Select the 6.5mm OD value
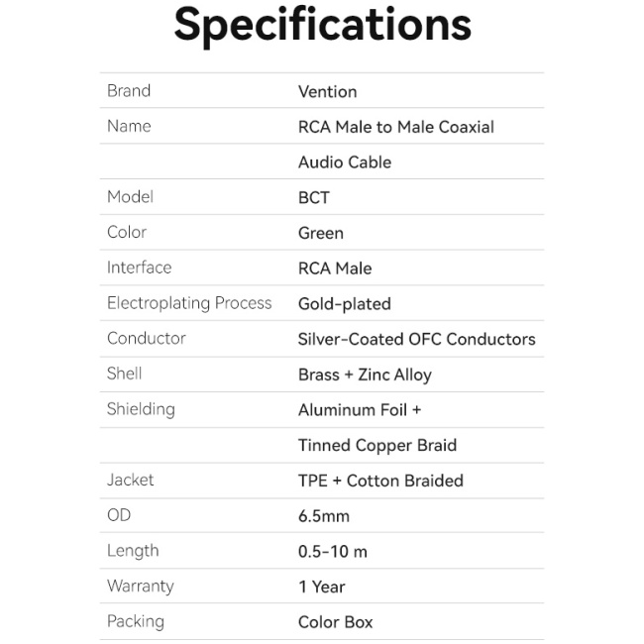This screenshot has height=644, width=644. (x=323, y=516)
